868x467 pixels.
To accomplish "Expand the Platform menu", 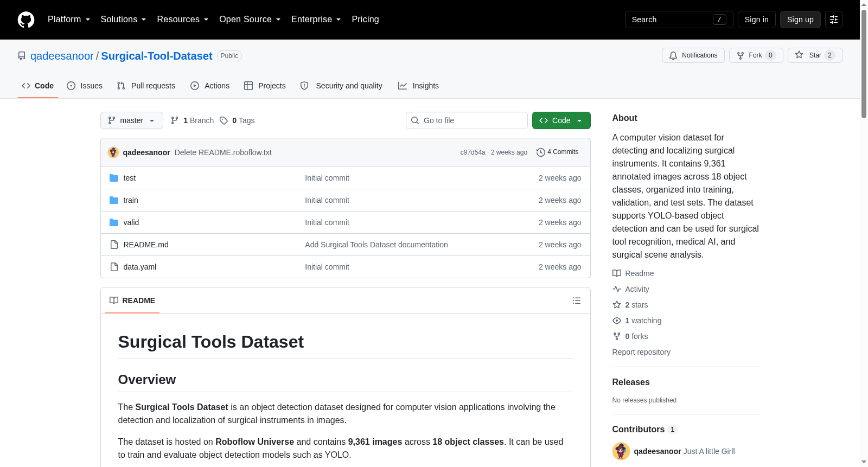I will 69,20.
